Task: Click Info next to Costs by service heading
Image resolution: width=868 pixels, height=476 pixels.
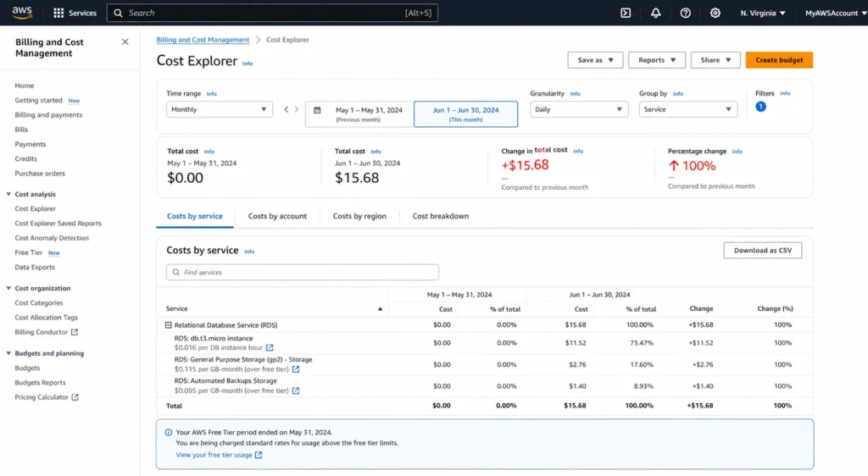Action: coord(250,252)
